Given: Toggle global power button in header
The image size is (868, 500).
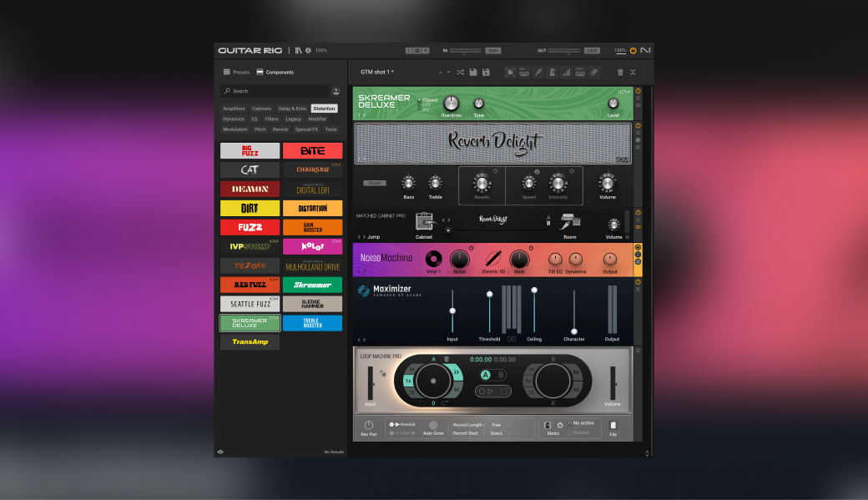Looking at the screenshot, I should coord(633,50).
